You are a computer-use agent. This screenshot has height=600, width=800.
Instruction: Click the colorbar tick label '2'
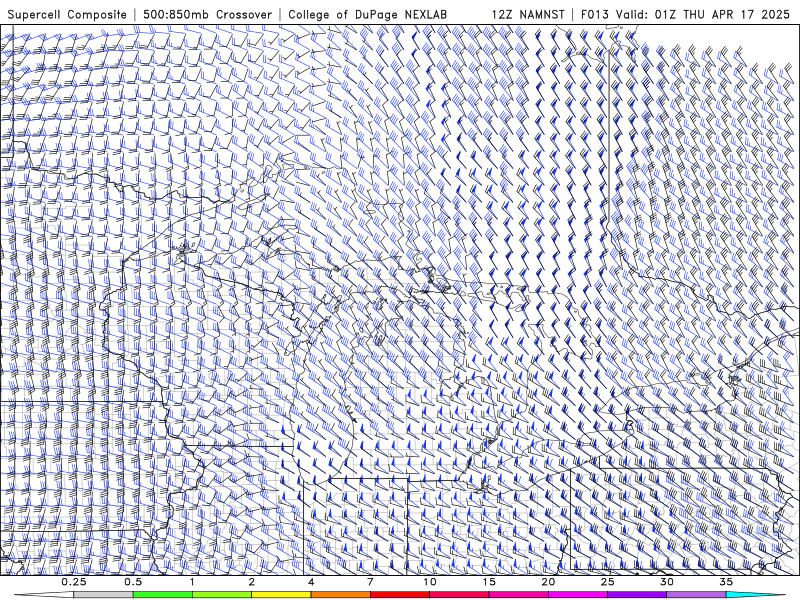click(x=252, y=582)
